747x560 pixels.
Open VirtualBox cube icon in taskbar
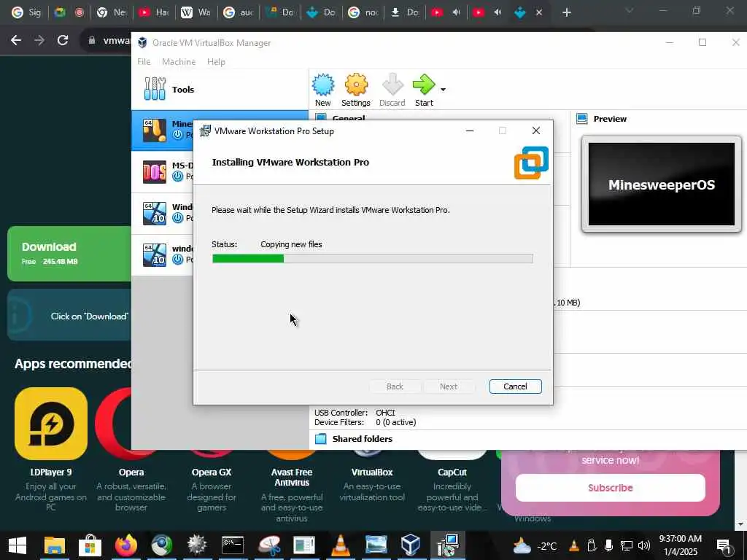411,545
